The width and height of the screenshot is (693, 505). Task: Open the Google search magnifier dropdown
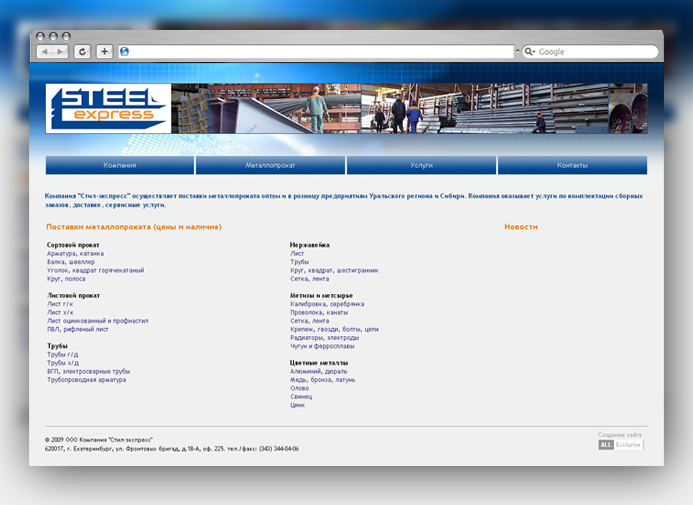tap(529, 52)
